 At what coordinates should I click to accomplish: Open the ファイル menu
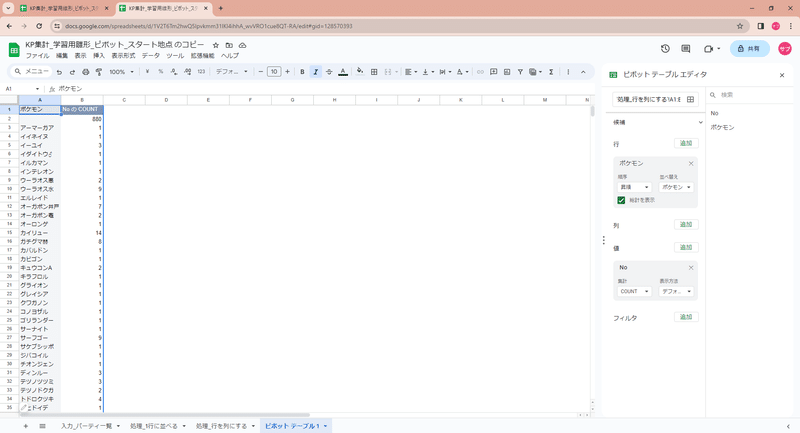pyautogui.click(x=37, y=56)
